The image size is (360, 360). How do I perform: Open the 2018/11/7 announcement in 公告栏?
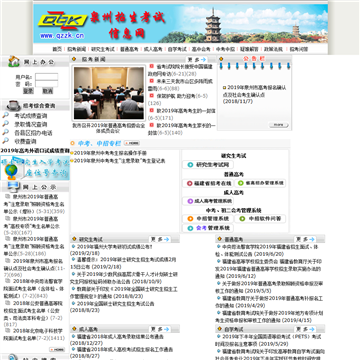pyautogui.click(x=254, y=94)
